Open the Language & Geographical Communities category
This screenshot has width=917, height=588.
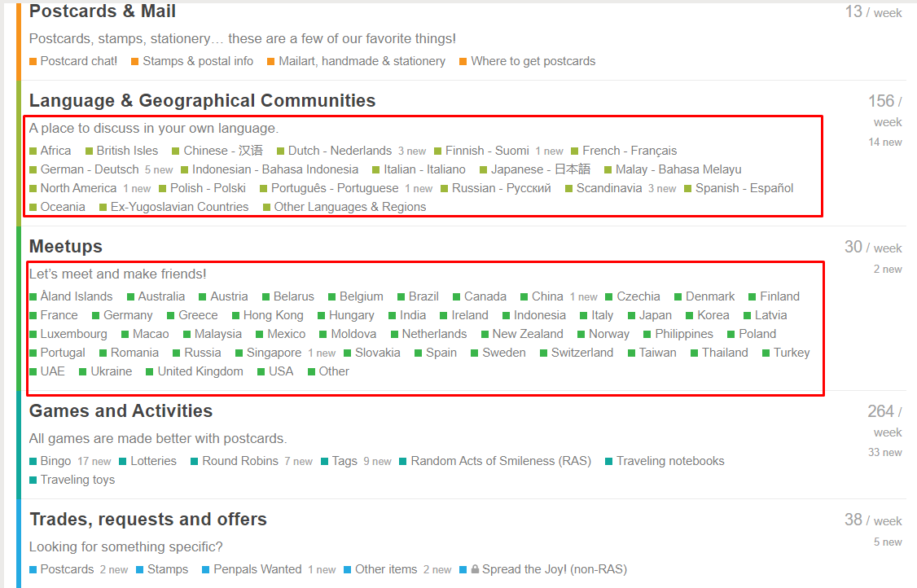click(202, 101)
